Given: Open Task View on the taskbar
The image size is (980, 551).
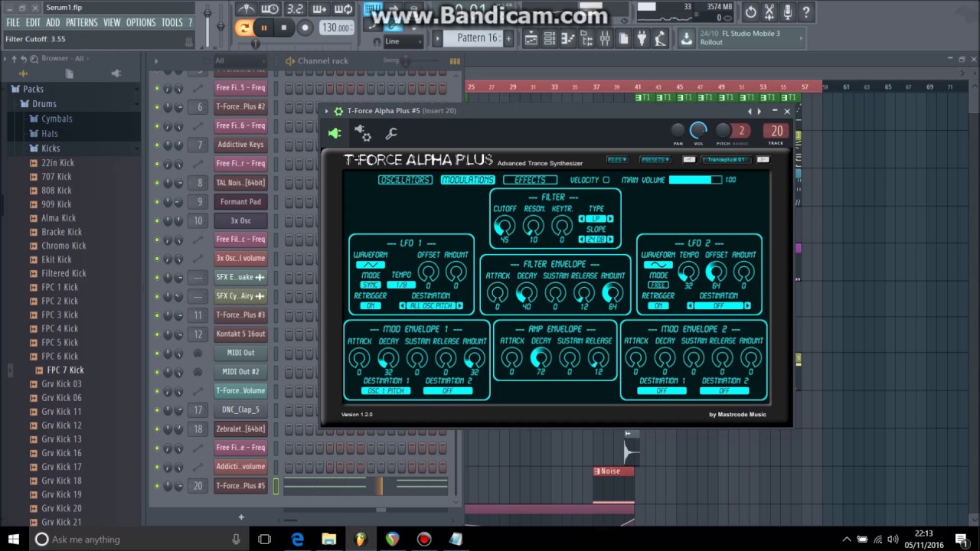Looking at the screenshot, I should [x=265, y=540].
